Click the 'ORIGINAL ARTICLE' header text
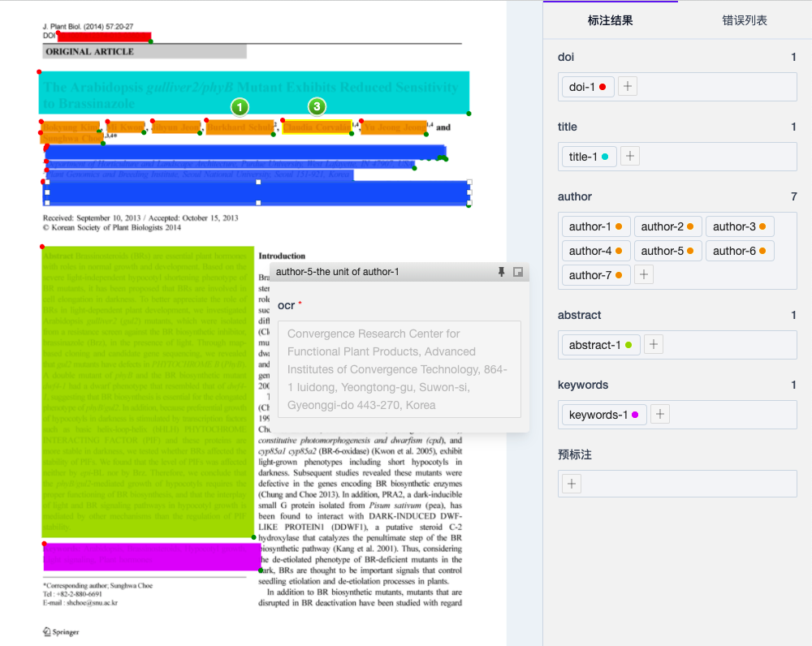812x646 pixels. tap(89, 52)
